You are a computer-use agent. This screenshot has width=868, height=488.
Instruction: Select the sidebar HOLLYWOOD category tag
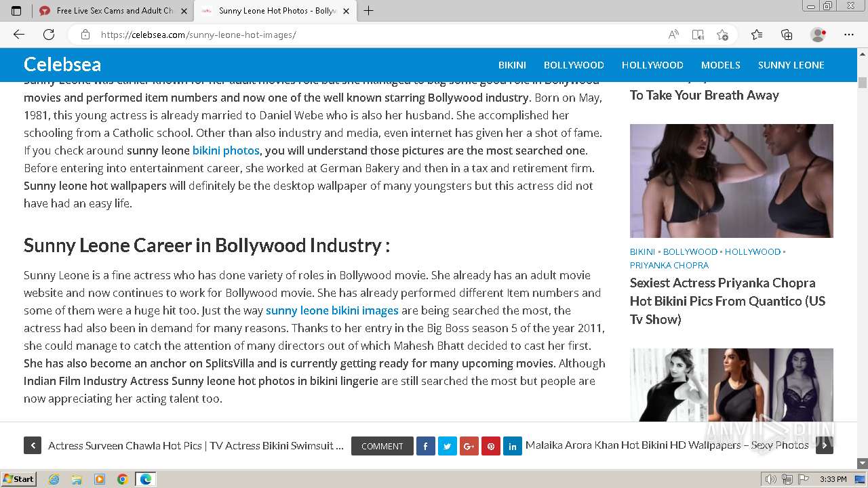click(753, 251)
